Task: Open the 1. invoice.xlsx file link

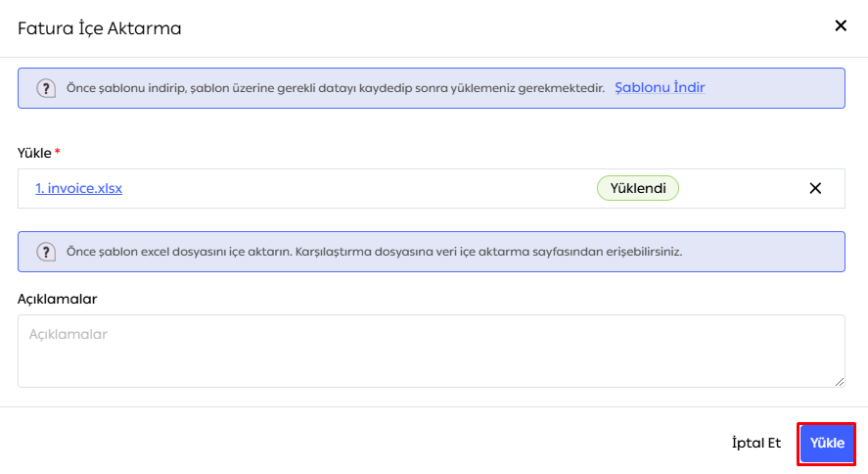Action: pos(78,188)
